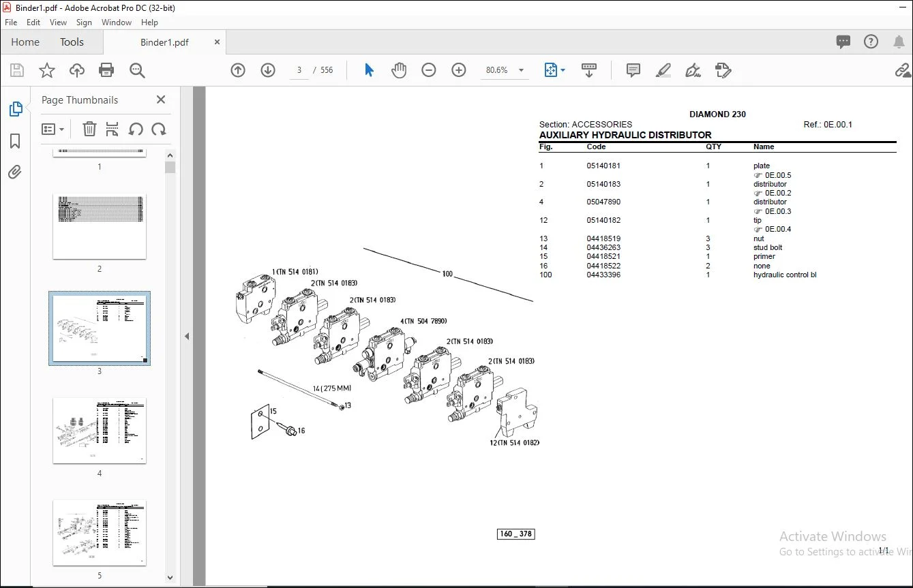This screenshot has width=913, height=588.
Task: Click part code 04433396
Action: pos(603,275)
